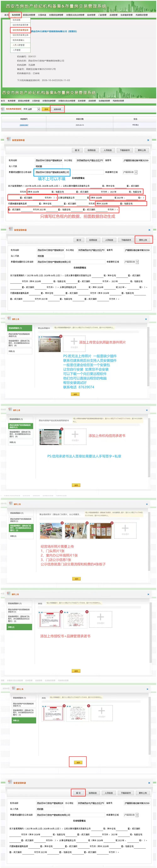Click 添加图片 plus beside the commitment letter thumbnail
Viewport: 157px width, 868px height.
coord(75,437)
